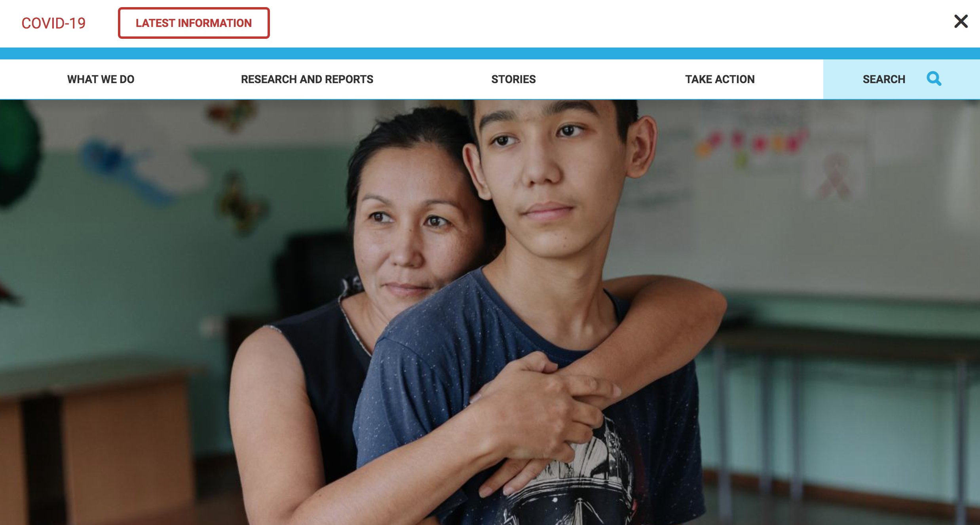The height and width of the screenshot is (525, 980).
Task: Open the LATEST INFORMATION button
Action: pyautogui.click(x=194, y=23)
